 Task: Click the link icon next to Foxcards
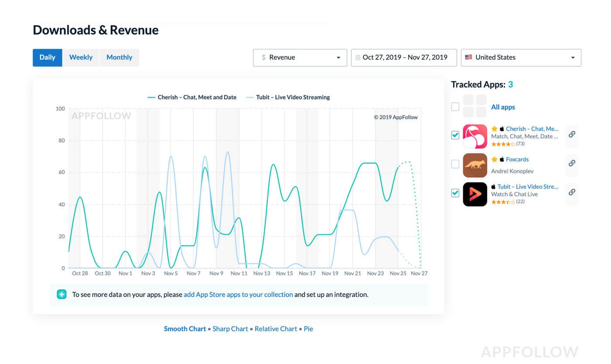coord(572,163)
